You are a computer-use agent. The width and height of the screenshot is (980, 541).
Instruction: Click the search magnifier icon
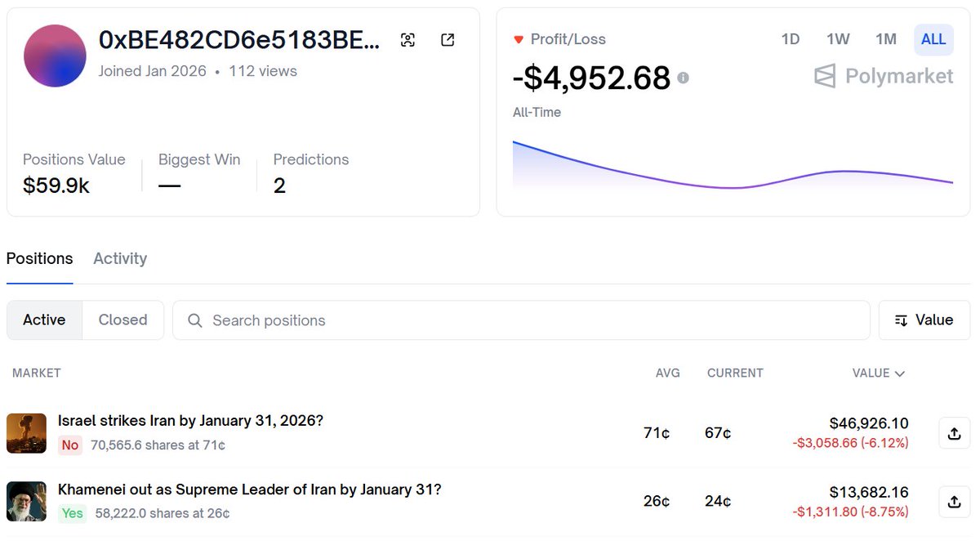[194, 320]
